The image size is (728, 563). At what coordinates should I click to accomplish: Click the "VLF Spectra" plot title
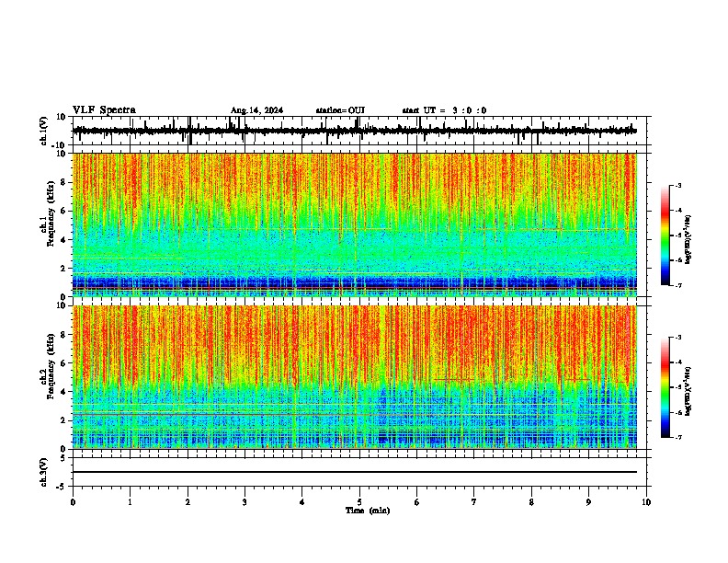tap(104, 110)
